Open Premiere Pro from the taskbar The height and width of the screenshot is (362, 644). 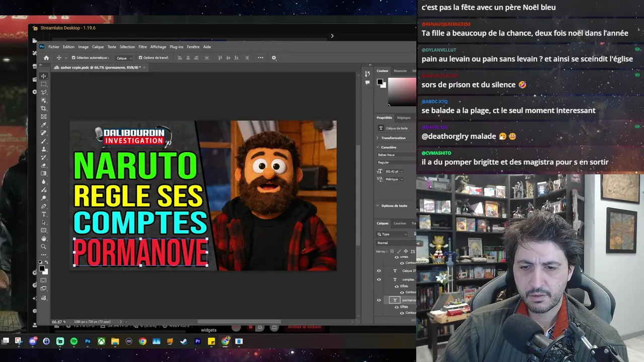198,341
